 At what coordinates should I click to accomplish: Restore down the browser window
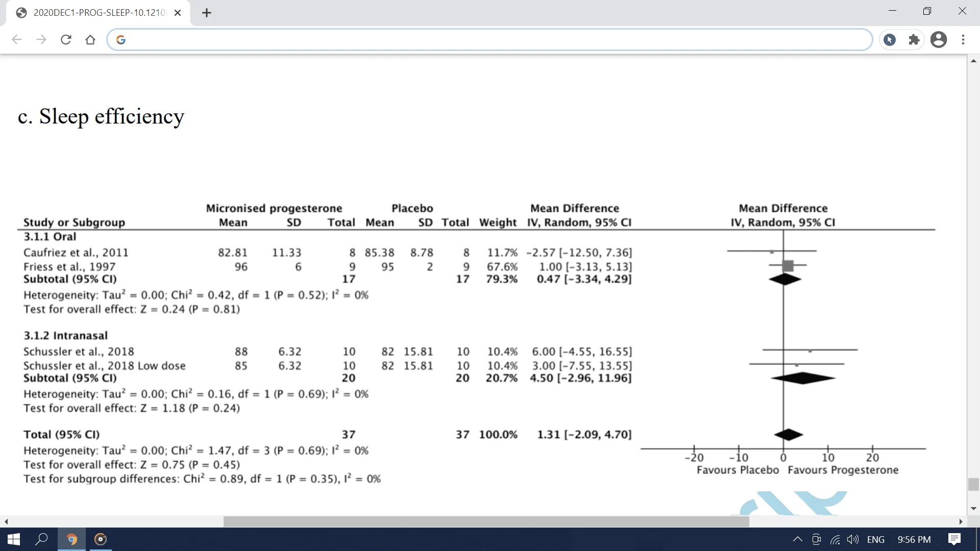927,11
